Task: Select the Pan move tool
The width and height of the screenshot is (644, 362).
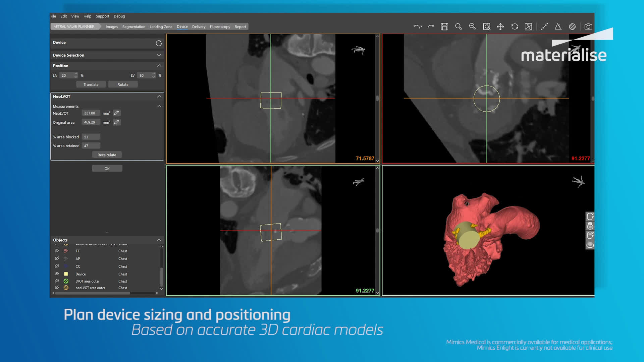Action: click(500, 27)
